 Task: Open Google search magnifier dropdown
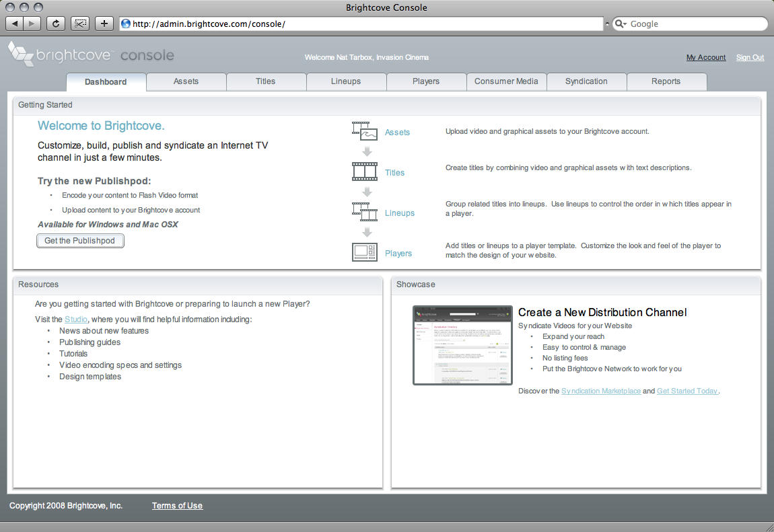click(x=621, y=24)
